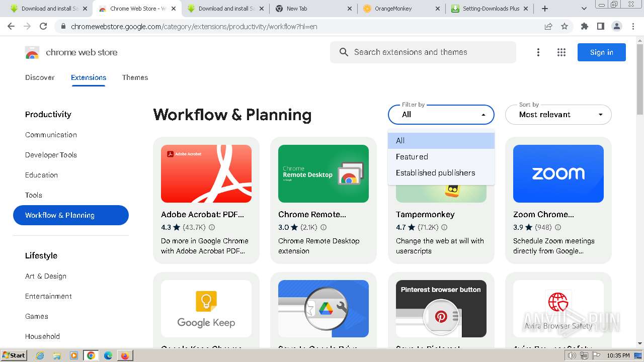Click the forward navigation arrow
The image size is (644, 362).
coord(27,26)
